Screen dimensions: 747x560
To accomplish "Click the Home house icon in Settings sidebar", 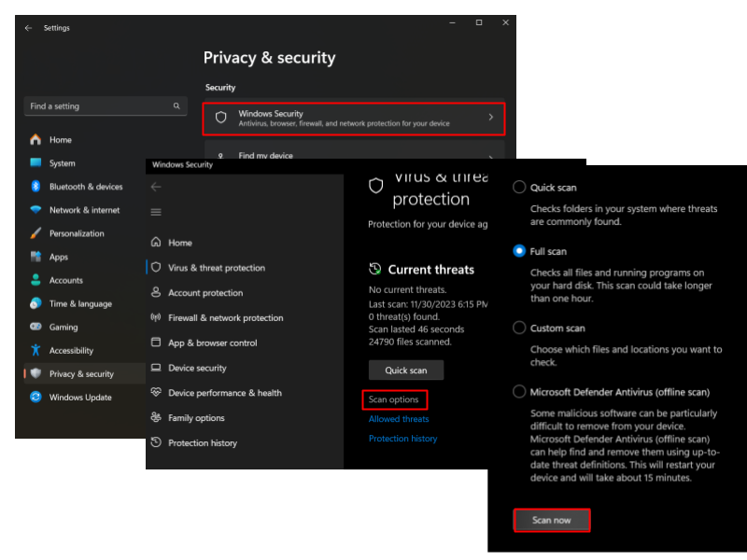I will coord(35,139).
